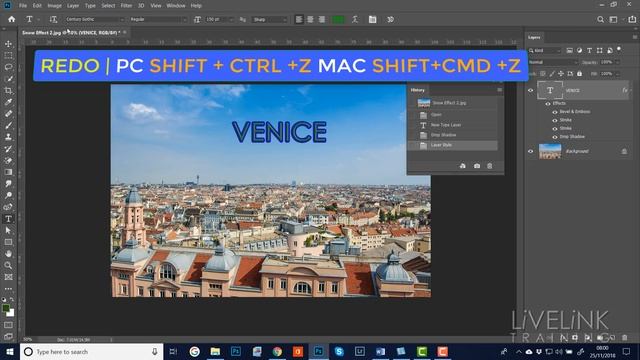640x360 pixels.
Task: Click the Home icon in options bar
Action: point(11,19)
